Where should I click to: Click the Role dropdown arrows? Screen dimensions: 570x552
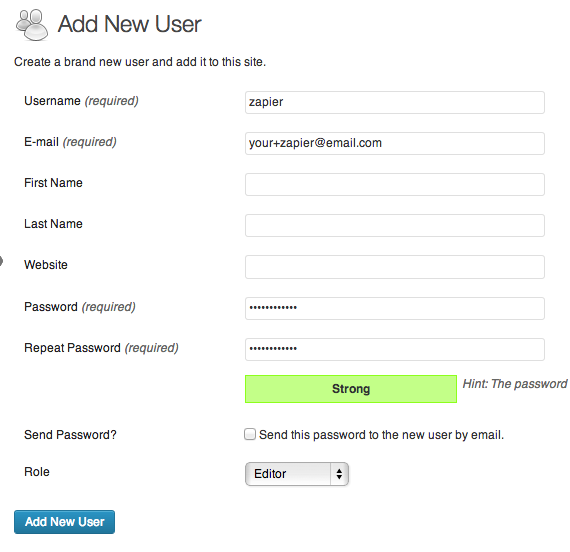click(339, 474)
